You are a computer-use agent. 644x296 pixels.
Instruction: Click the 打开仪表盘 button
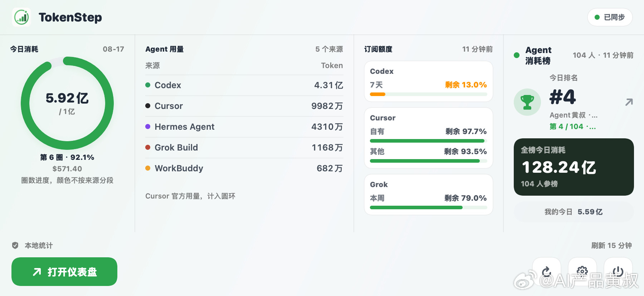click(64, 272)
